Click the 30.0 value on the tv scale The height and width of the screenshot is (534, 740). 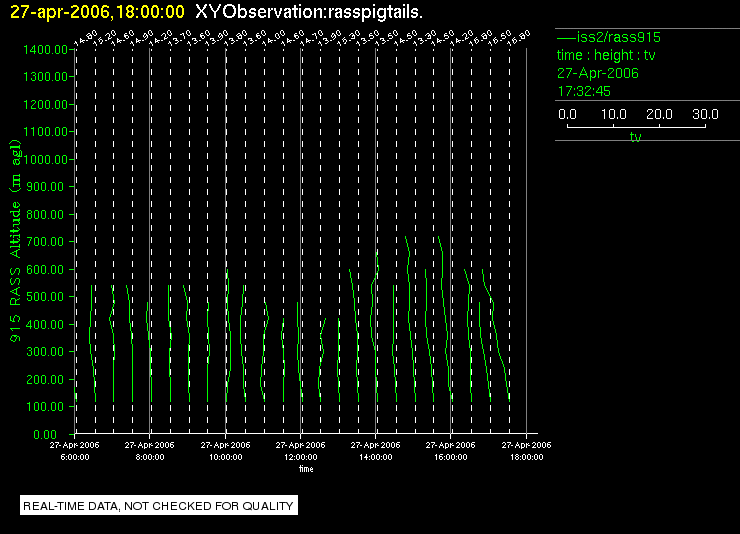pyautogui.click(x=705, y=114)
